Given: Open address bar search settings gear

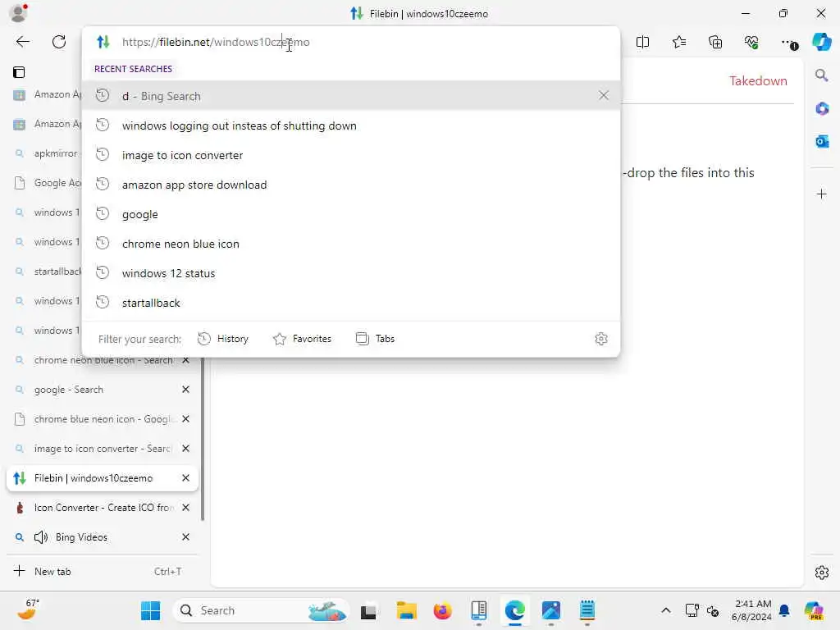Looking at the screenshot, I should point(601,339).
